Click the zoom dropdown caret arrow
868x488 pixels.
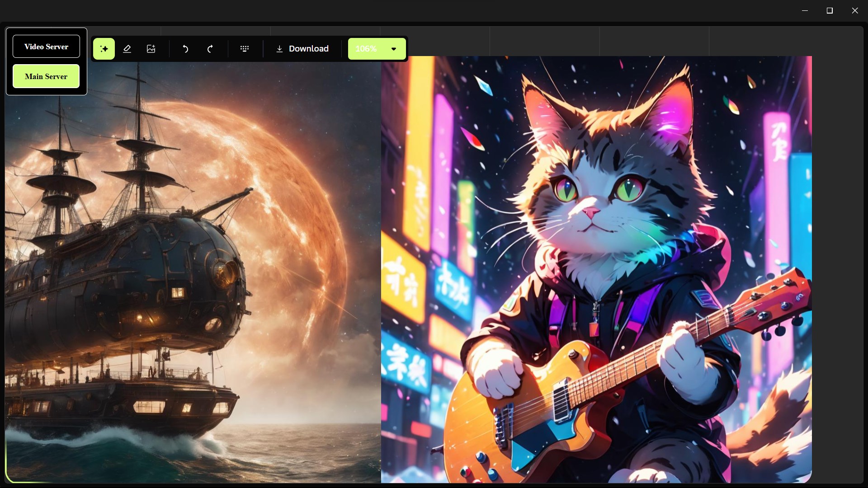coord(394,49)
